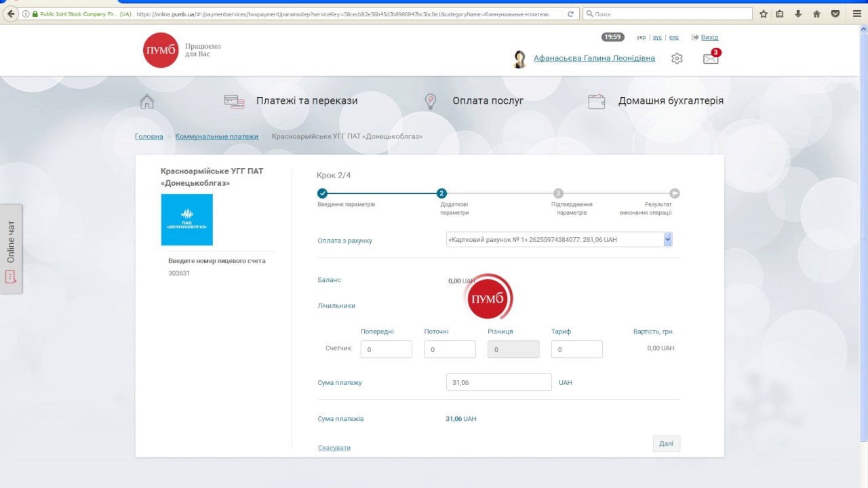The width and height of the screenshot is (868, 488).
Task: Open Домашня бухгалтерія menu
Action: [671, 101]
